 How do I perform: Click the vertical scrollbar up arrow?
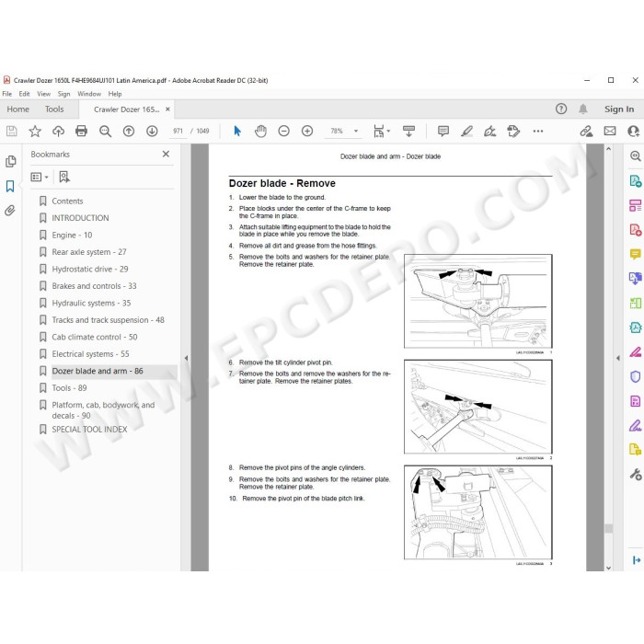pyautogui.click(x=609, y=149)
